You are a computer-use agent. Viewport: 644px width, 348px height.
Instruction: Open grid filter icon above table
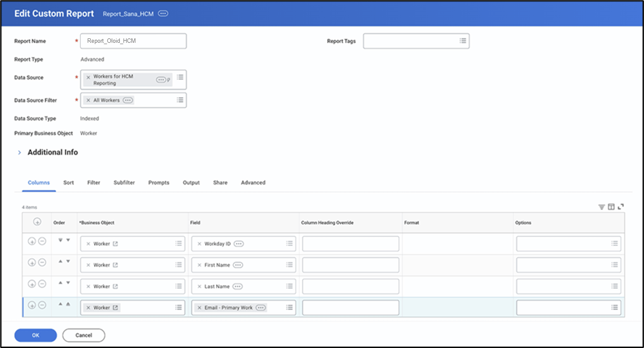coord(602,207)
